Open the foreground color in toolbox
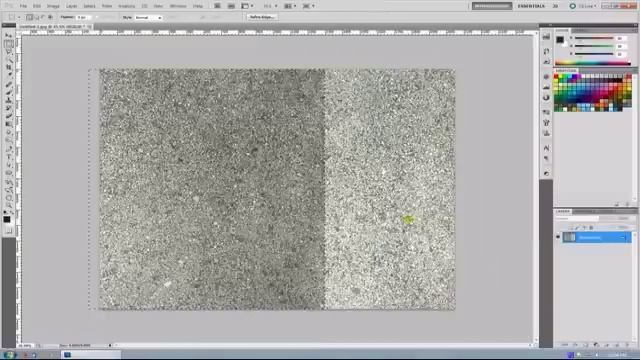640x360 pixels. [7, 220]
